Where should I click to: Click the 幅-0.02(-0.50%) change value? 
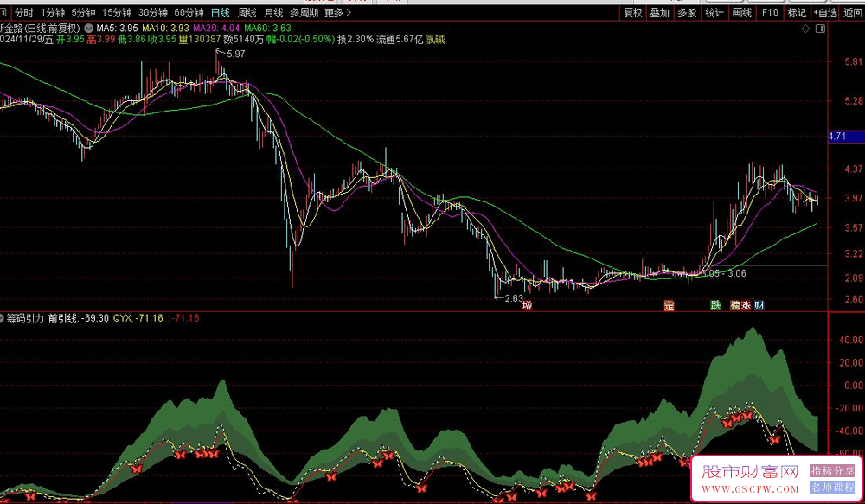(301, 40)
